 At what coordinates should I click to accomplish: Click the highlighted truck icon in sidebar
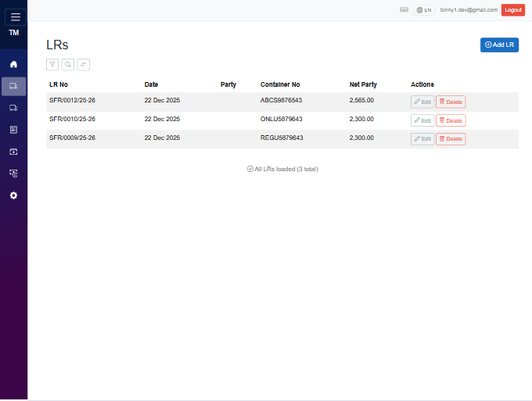(13, 86)
